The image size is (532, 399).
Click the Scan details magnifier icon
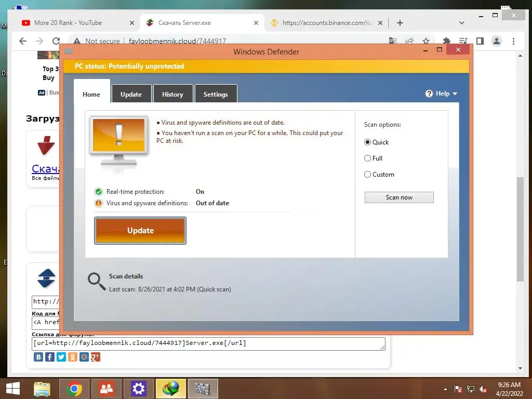tap(96, 282)
